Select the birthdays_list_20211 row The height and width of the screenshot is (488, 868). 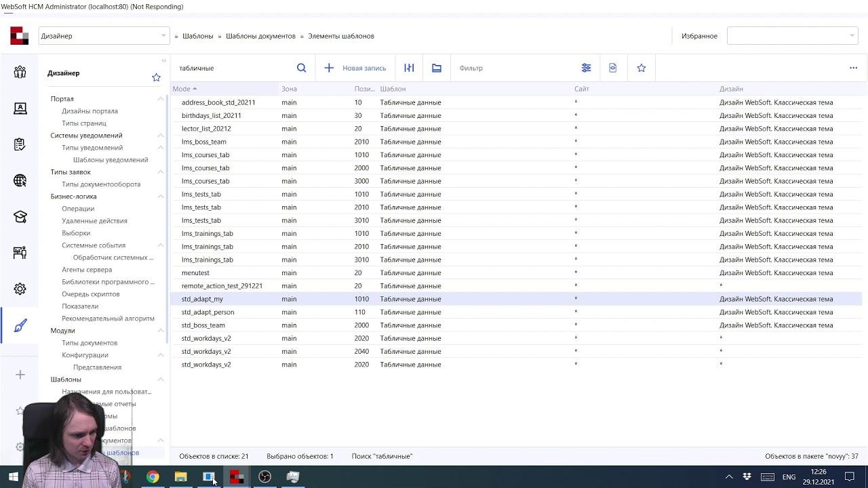click(516, 115)
